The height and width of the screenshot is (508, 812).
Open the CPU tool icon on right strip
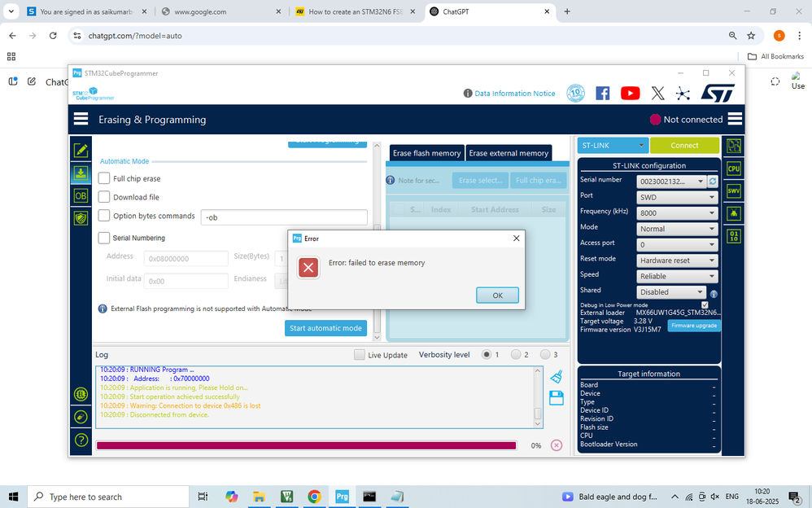[734, 169]
